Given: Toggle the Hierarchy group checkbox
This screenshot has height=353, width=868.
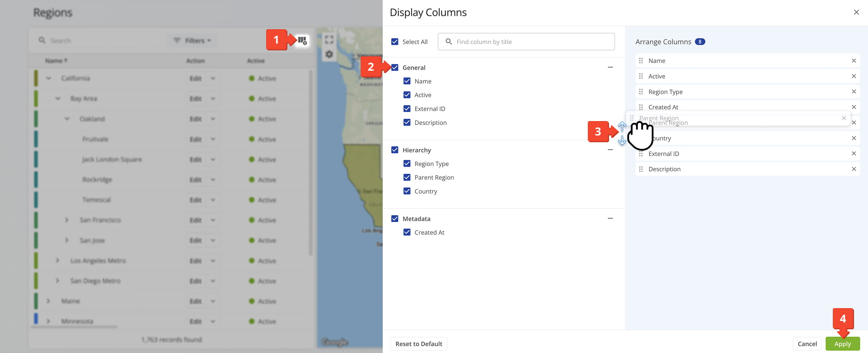Looking at the screenshot, I should coord(395,150).
